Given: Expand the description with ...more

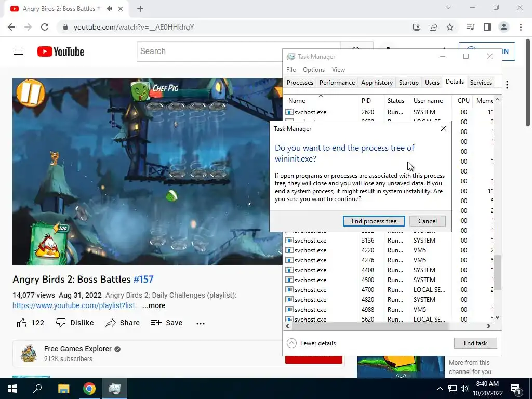Looking at the screenshot, I should [154, 305].
